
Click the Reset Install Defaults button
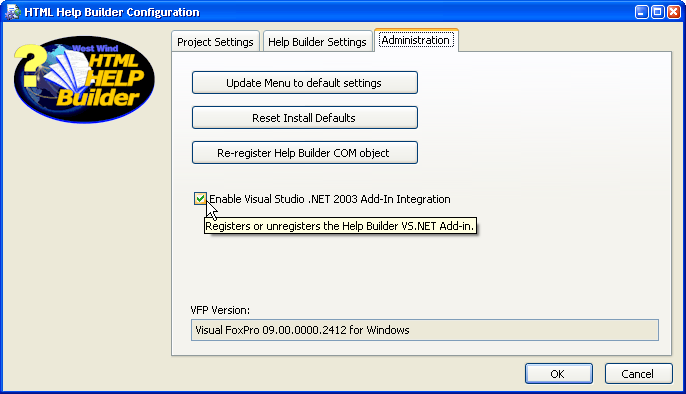click(304, 118)
